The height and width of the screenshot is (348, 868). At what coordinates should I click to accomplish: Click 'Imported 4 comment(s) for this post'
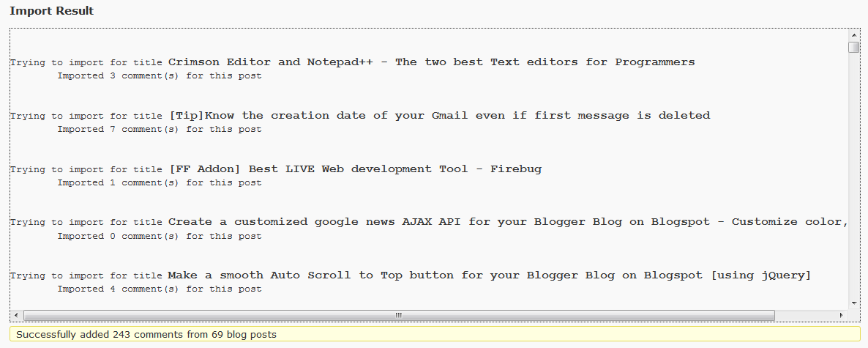pos(160,289)
